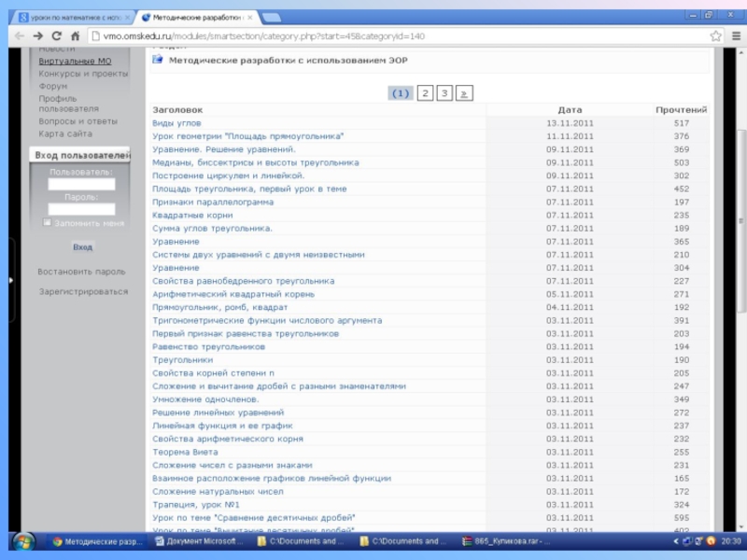Go to the next page arrow '>'
This screenshot has height=560, width=747.
pyautogui.click(x=464, y=93)
